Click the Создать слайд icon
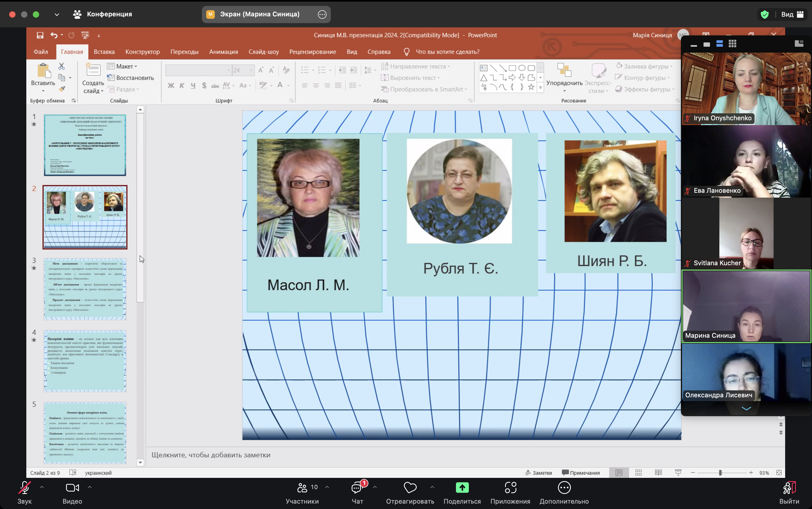This screenshot has height=509, width=812. (93, 70)
